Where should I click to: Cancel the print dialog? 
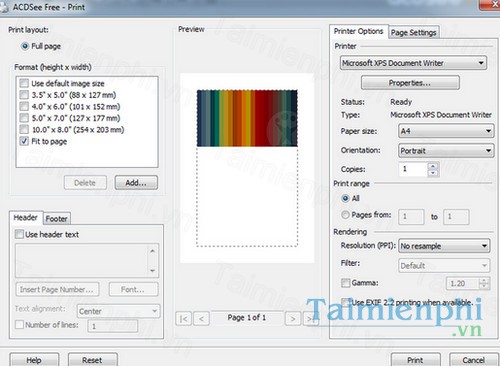[474, 360]
